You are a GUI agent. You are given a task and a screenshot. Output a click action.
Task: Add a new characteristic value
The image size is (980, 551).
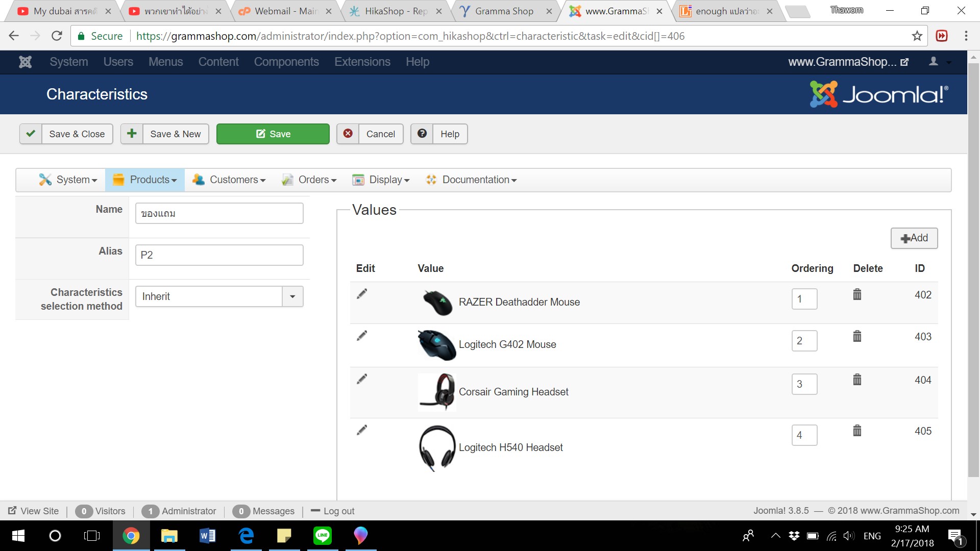point(914,238)
